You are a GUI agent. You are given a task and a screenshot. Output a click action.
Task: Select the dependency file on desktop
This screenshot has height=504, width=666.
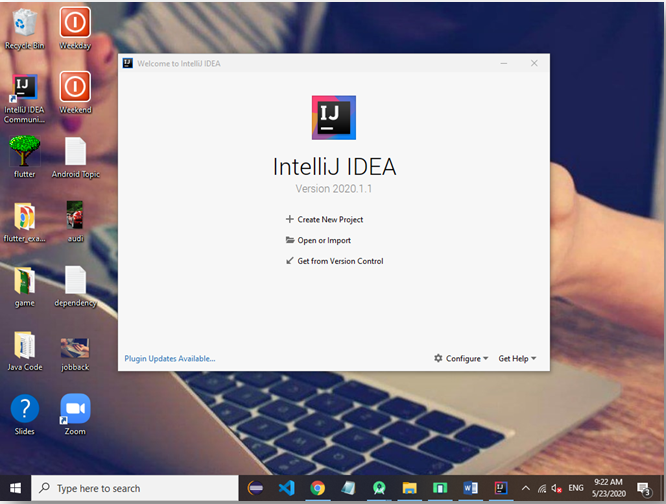[76, 287]
